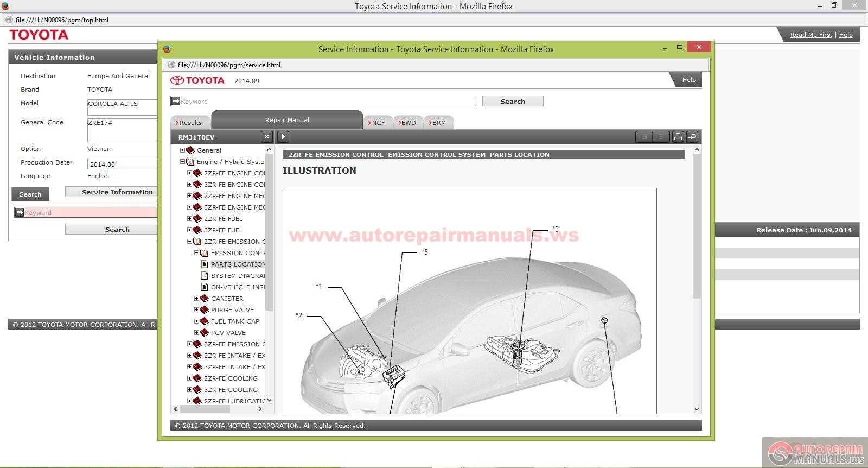
Task: Click the Firefox icon in popup title bar
Action: [x=167, y=49]
